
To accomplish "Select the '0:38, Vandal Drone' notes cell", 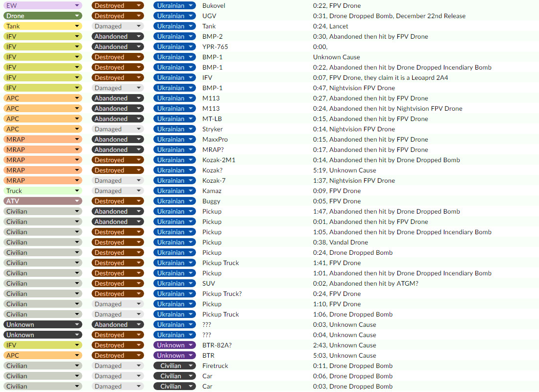I will click(x=341, y=242).
